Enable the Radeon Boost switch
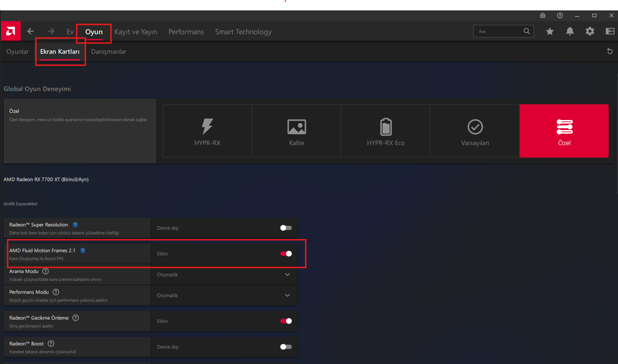The width and height of the screenshot is (618, 364). click(286, 347)
